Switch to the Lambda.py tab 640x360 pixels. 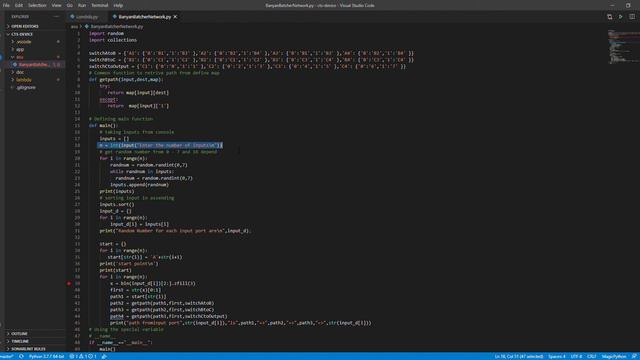87,17
